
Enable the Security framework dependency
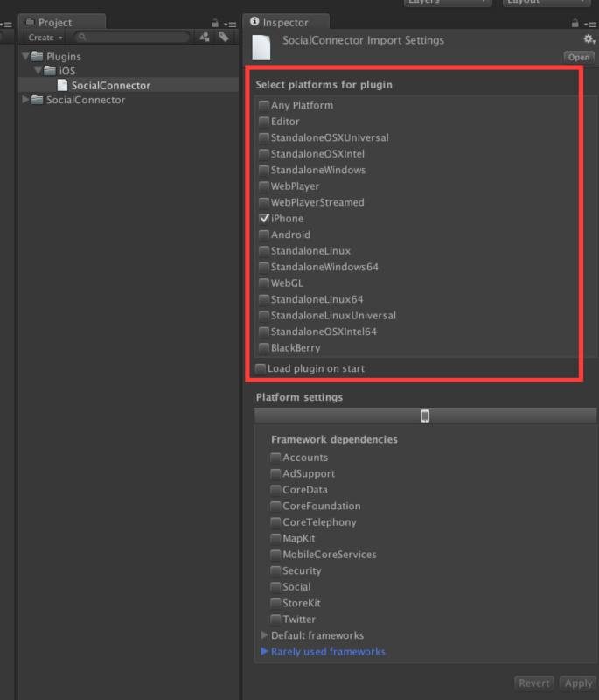coord(275,571)
